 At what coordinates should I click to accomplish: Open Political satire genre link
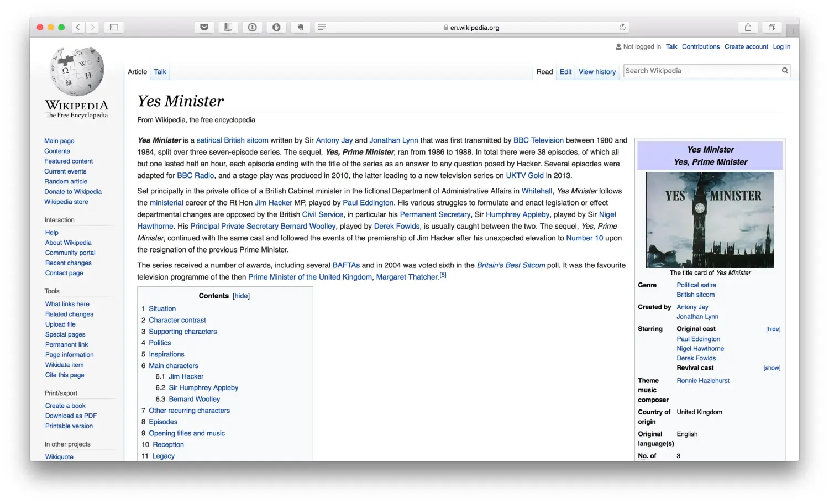[696, 286]
